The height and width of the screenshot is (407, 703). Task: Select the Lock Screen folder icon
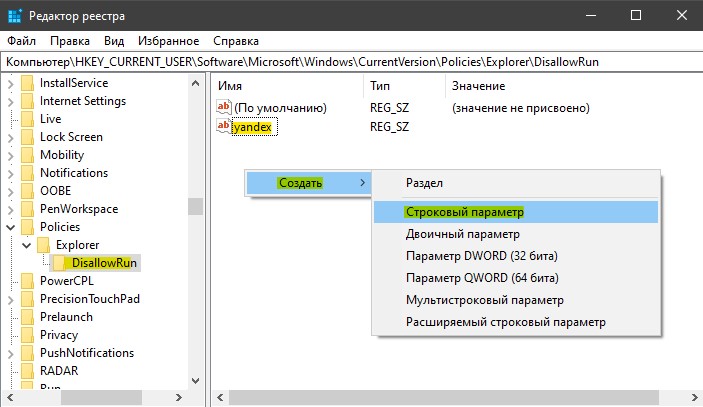[x=27, y=137]
